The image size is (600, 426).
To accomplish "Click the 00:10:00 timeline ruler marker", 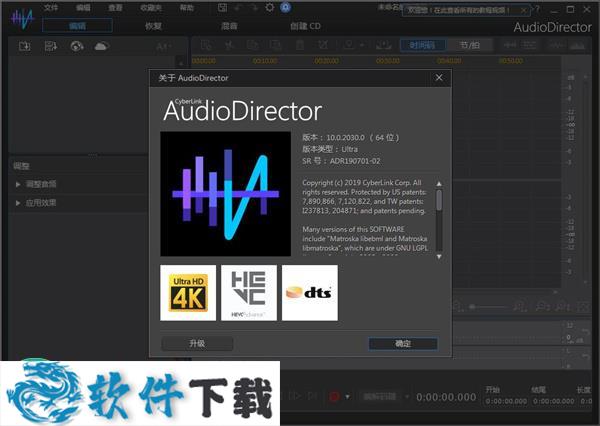I will (x=265, y=61).
